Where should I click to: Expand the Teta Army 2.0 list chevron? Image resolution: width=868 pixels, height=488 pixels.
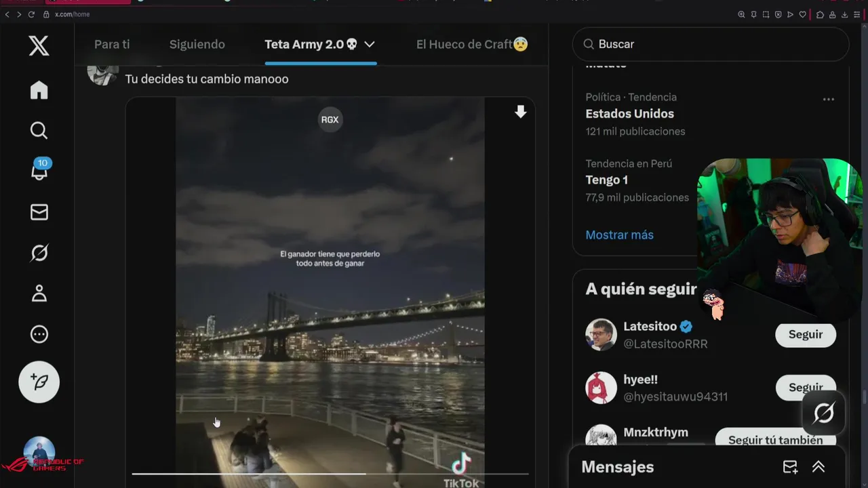coord(370,45)
